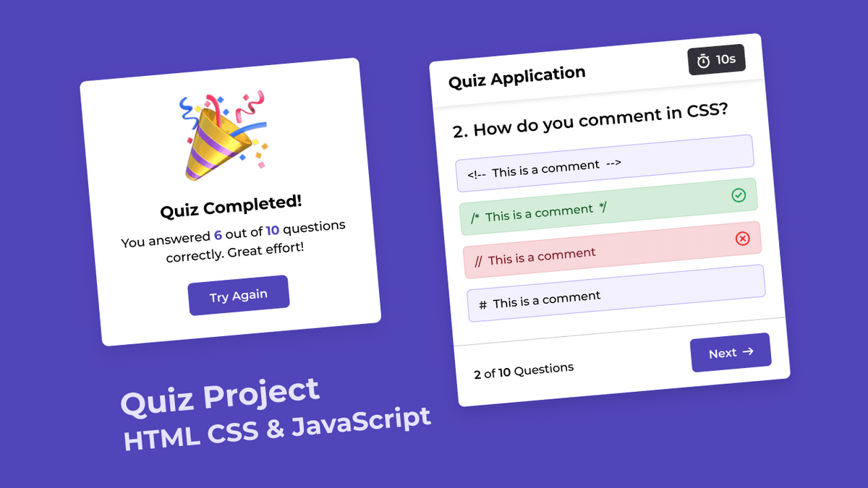868x488 pixels.
Task: Click the score number 6 in results
Action: (218, 236)
